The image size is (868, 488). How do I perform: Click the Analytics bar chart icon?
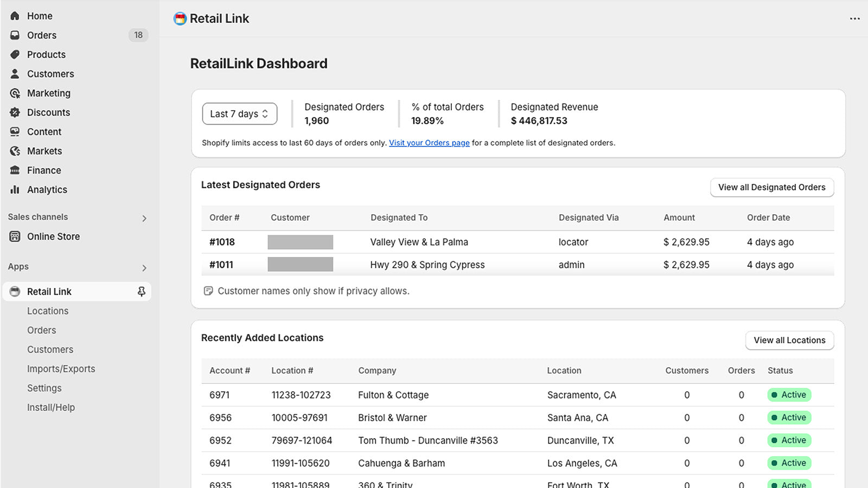click(15, 189)
